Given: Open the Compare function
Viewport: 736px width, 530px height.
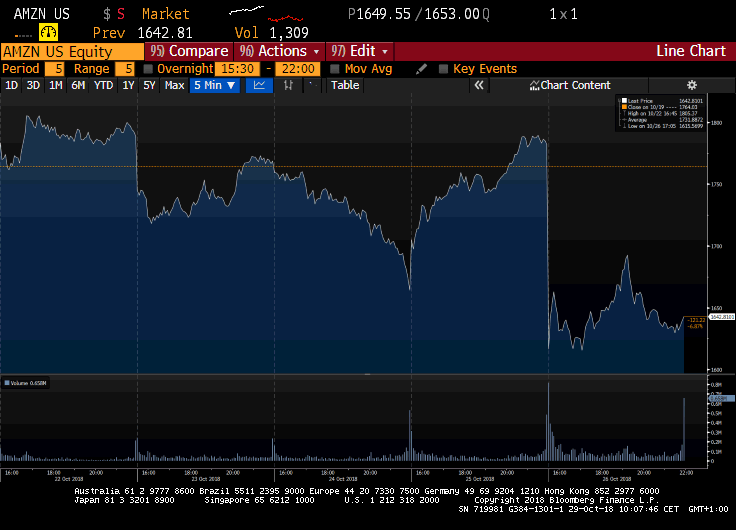Looking at the screenshot, I should coord(189,51).
